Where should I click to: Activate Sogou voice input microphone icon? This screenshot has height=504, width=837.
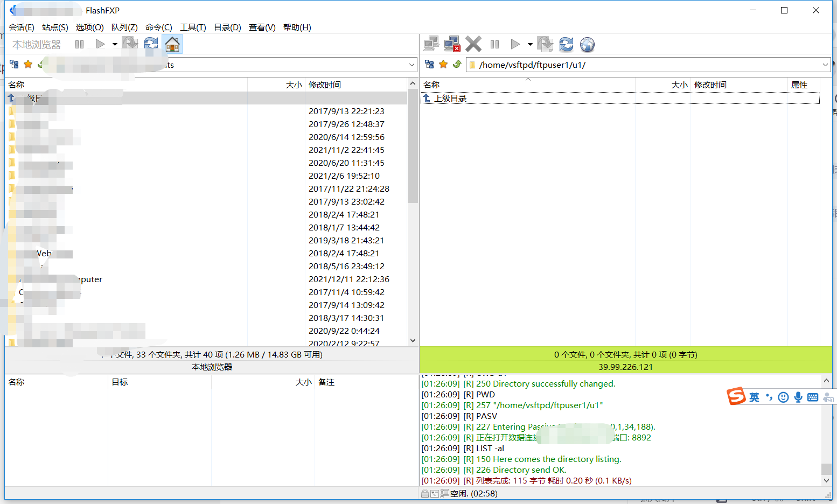click(x=798, y=397)
